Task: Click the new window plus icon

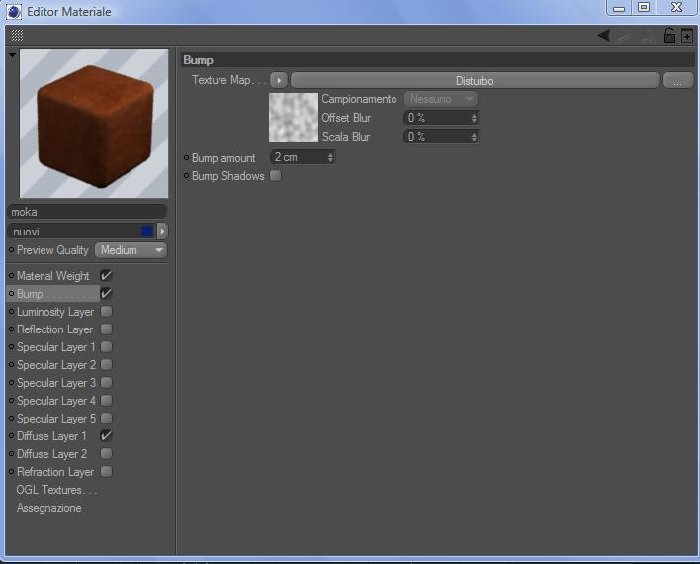Action: [687, 35]
